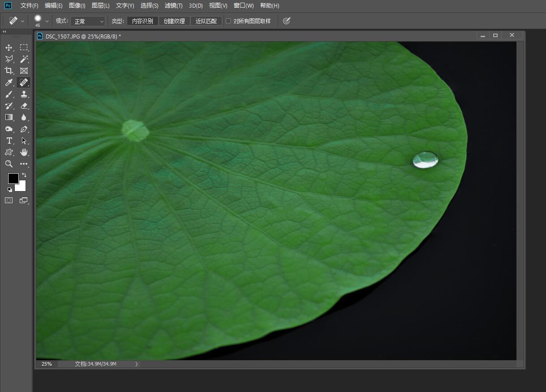This screenshot has width=546, height=392.
Task: Select the Crop tool
Action: point(9,71)
